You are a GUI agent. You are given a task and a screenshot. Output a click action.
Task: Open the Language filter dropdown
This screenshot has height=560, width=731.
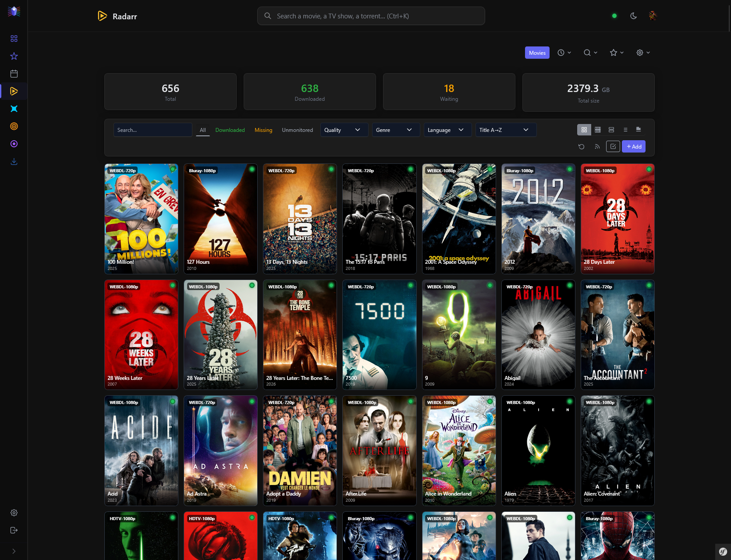pos(447,130)
